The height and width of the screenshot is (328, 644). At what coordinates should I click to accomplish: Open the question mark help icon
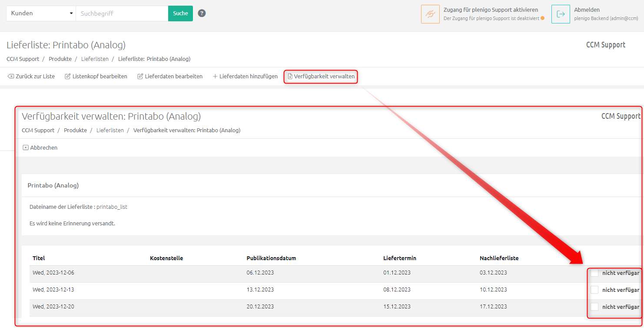tap(202, 13)
